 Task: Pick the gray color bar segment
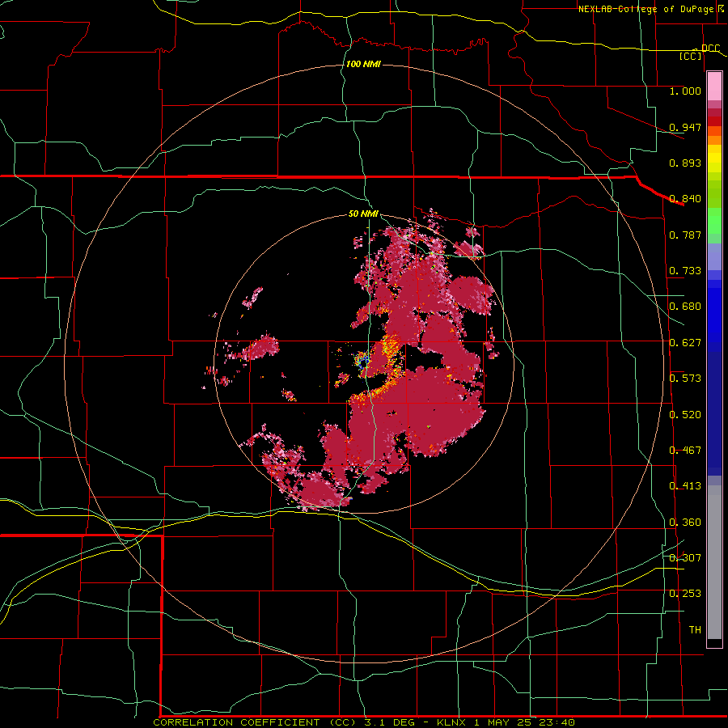coord(714,562)
